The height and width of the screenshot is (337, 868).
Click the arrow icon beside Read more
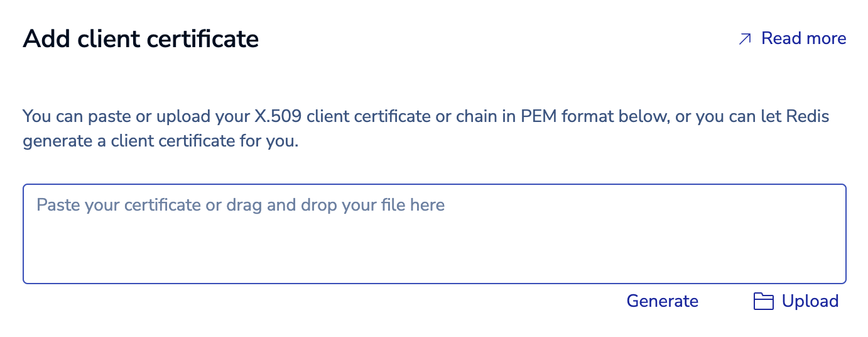point(745,39)
